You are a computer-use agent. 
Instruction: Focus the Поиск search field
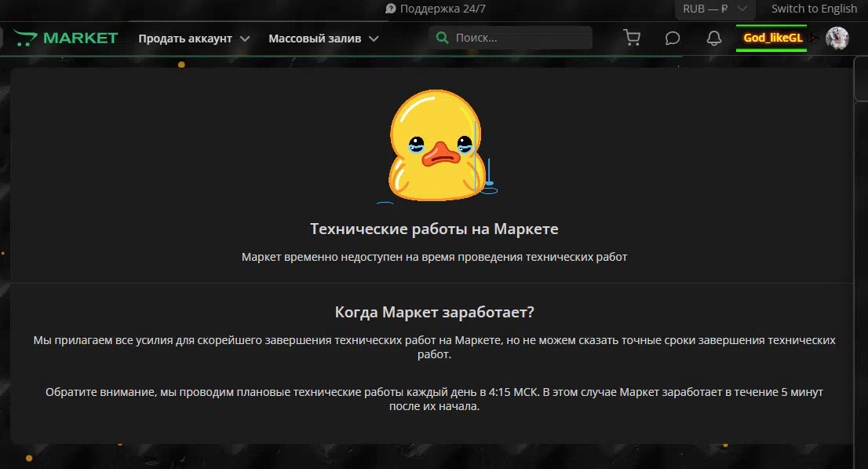tap(518, 38)
